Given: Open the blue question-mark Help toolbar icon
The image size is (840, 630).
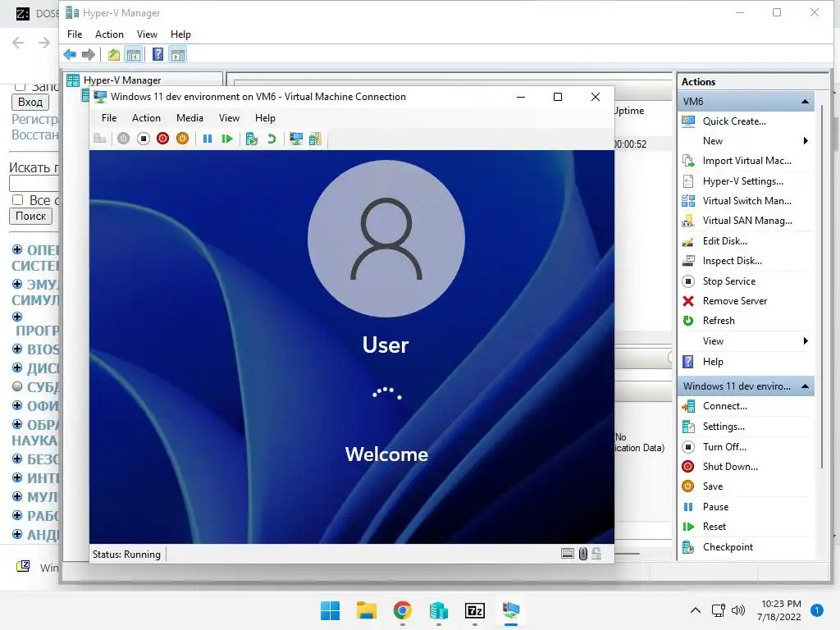Looking at the screenshot, I should point(157,54).
